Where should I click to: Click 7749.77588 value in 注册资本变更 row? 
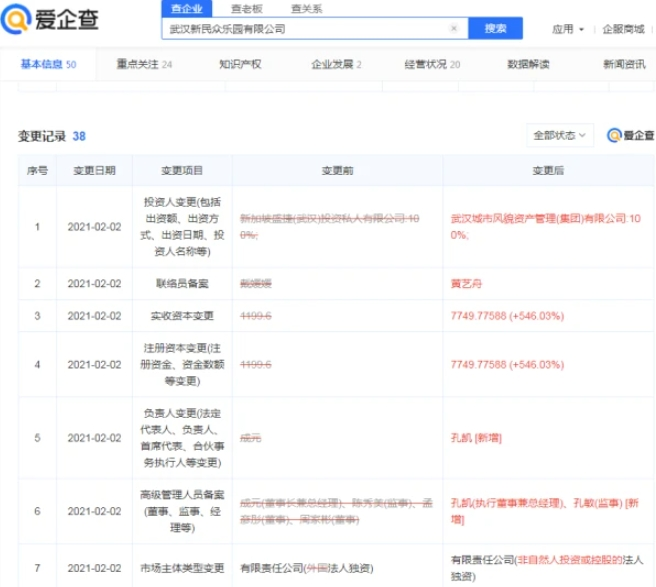[x=507, y=364]
